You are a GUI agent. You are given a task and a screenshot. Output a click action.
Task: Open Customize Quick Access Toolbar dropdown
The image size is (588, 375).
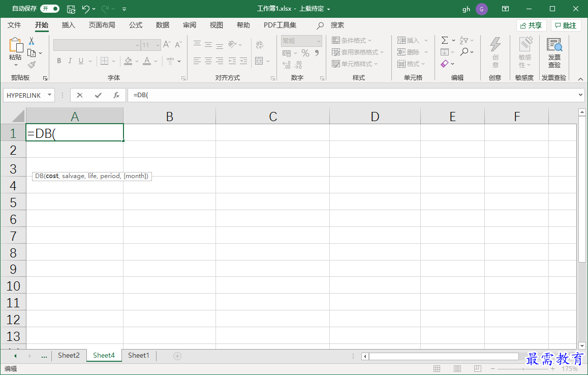pos(124,9)
